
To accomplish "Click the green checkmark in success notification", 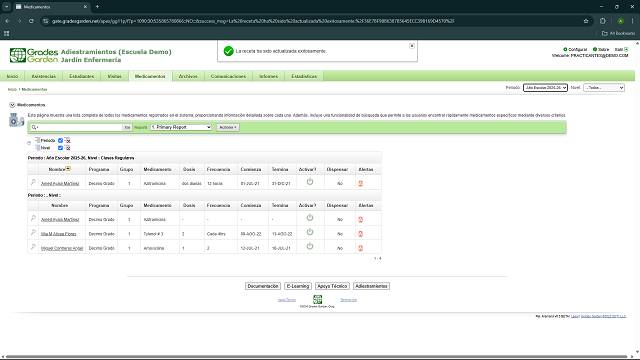I will tap(229, 51).
